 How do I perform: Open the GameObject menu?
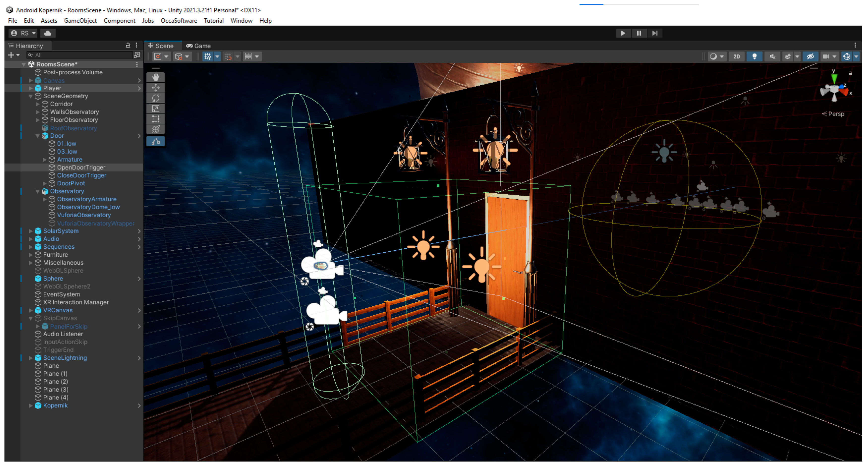(80, 21)
